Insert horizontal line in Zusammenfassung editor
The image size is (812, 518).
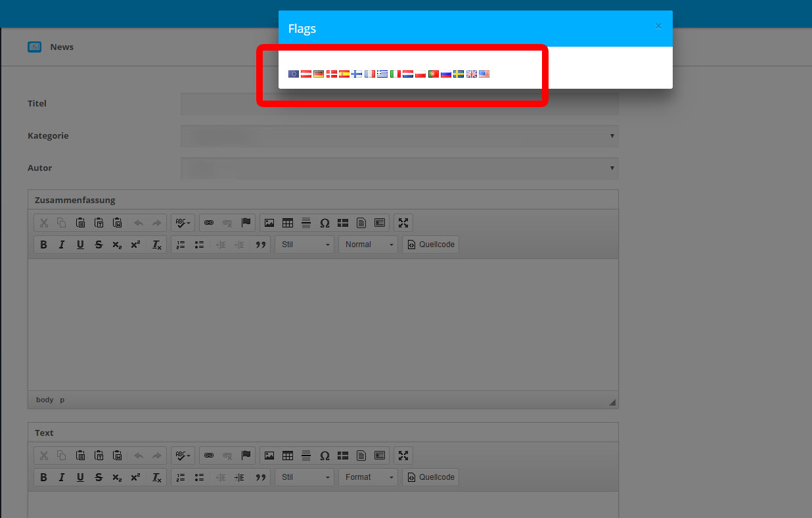point(306,223)
